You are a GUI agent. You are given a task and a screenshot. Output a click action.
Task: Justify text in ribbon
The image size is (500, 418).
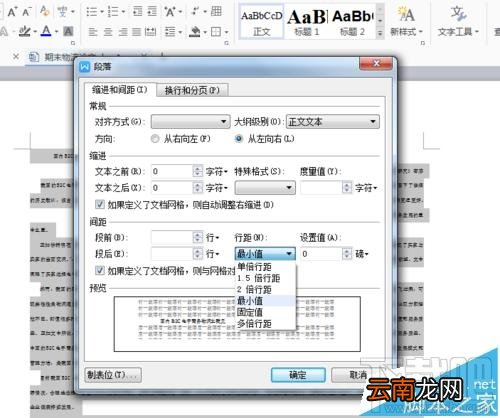point(136,32)
